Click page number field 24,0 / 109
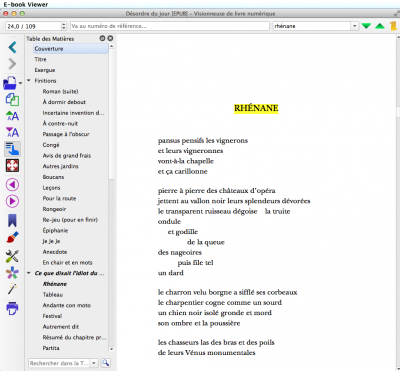 [x=33, y=26]
